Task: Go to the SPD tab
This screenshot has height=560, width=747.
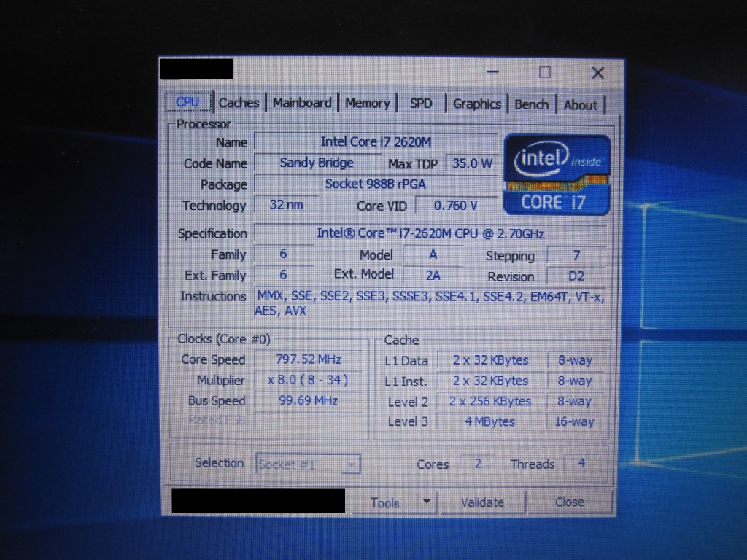Action: tap(421, 104)
